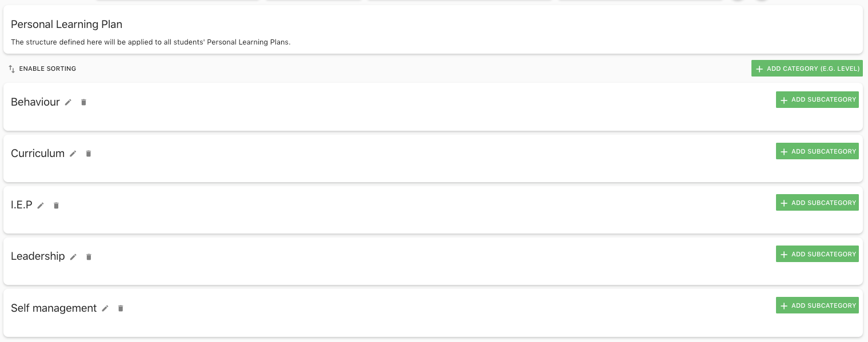Add a subcategory under Curriculum
This screenshot has width=868, height=342.
point(817,151)
